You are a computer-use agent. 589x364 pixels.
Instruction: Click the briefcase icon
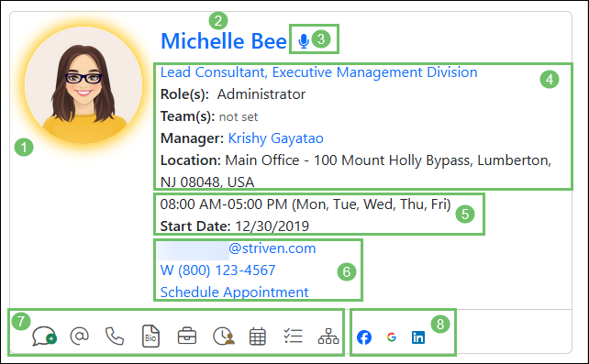pos(186,336)
